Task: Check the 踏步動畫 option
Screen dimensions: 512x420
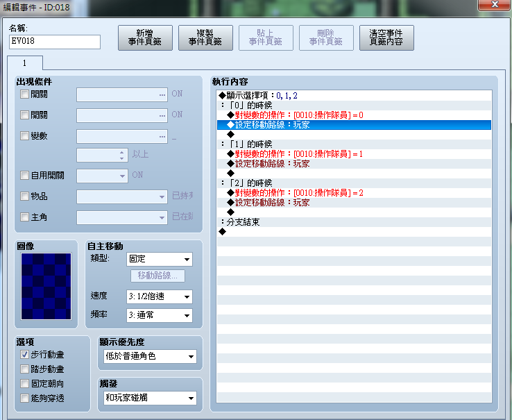Action: (x=24, y=369)
